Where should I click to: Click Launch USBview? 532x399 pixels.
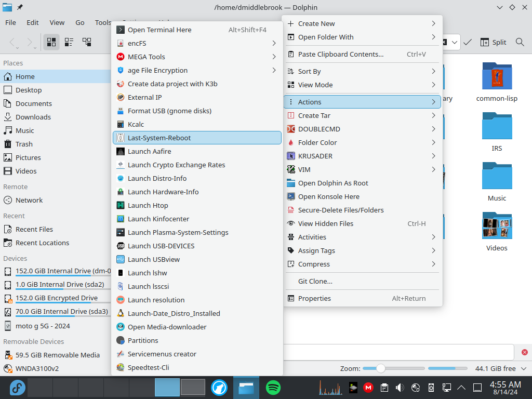pos(197,260)
